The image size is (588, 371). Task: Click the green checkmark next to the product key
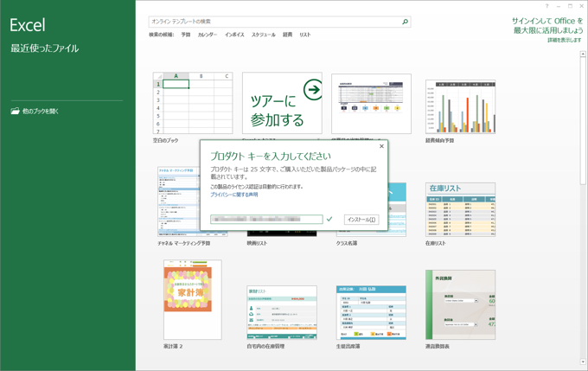pyautogui.click(x=329, y=219)
